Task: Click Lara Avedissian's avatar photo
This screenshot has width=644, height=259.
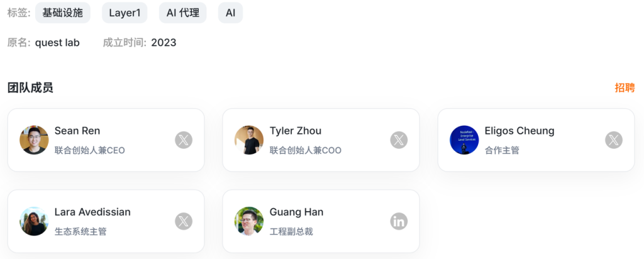Action: 34,221
